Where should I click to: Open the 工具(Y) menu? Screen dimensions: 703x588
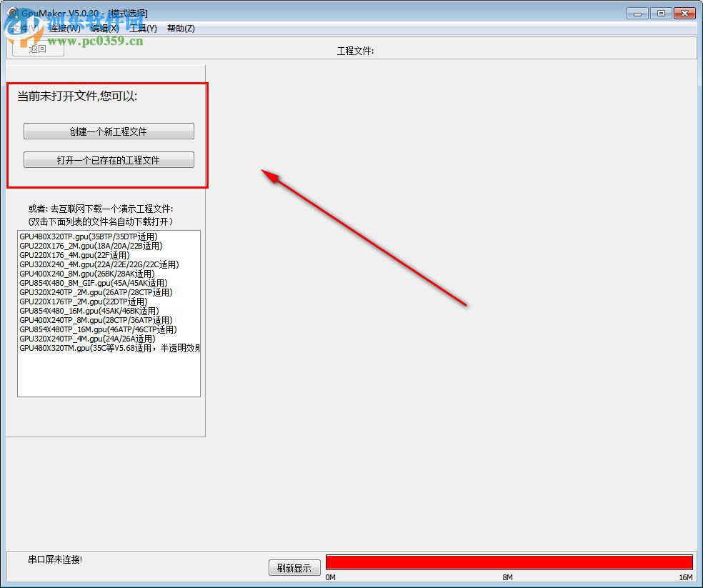coord(143,29)
